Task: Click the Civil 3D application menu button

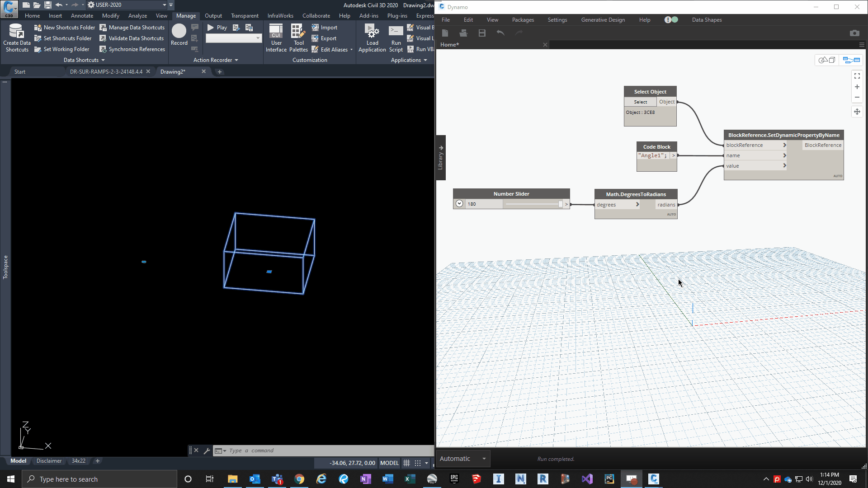Action: click(x=9, y=9)
